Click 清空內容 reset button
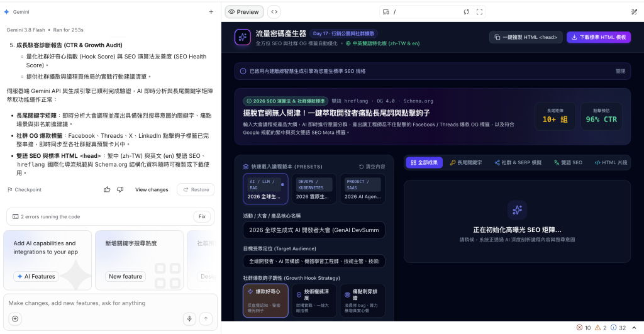This screenshot has width=644, height=334. tap(372, 167)
